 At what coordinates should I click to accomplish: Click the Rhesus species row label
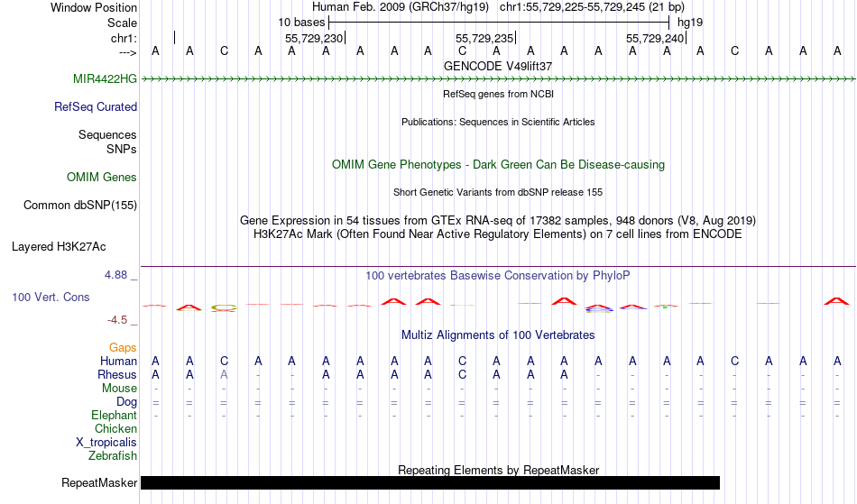tap(117, 374)
